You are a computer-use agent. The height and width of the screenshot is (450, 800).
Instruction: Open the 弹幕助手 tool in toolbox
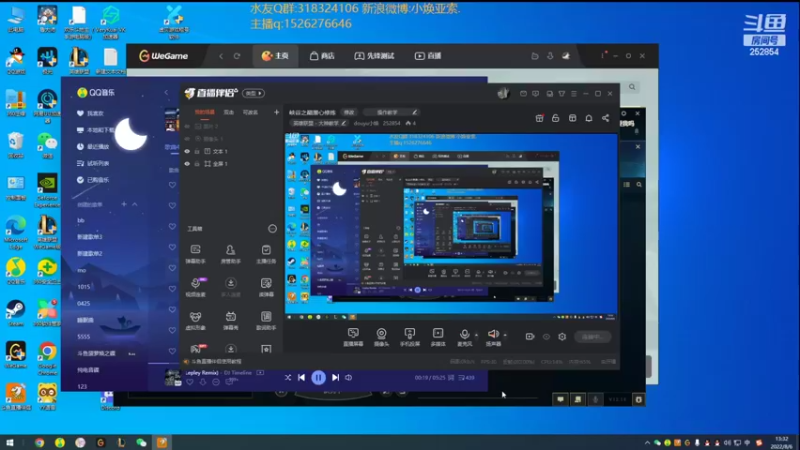195,254
